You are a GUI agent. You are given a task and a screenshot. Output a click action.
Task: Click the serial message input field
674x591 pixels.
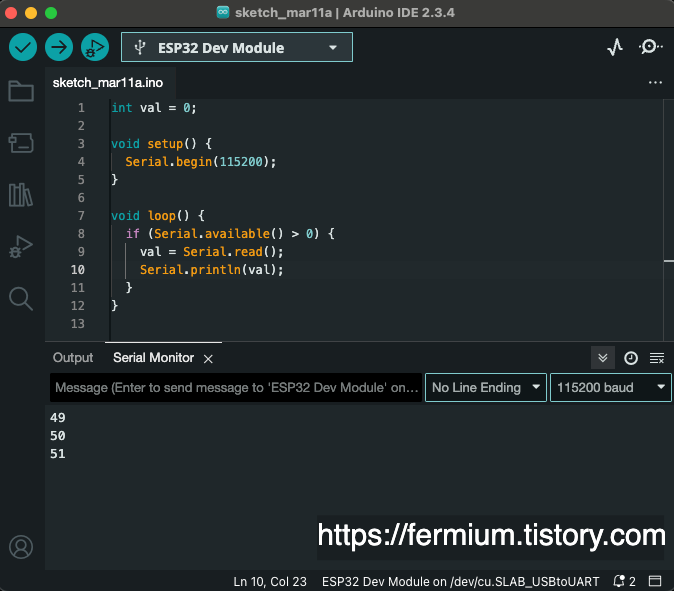point(236,388)
